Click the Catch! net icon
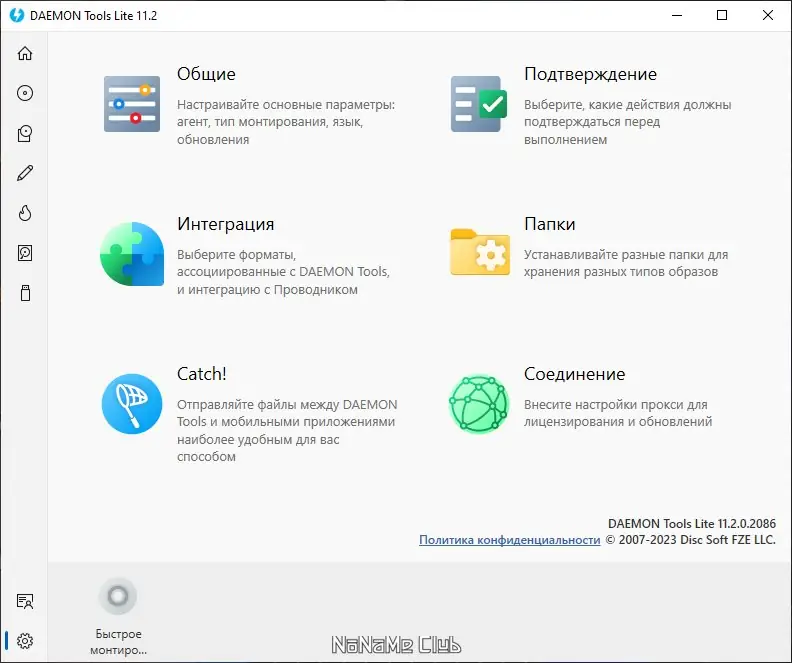The image size is (792, 663). pos(132,404)
